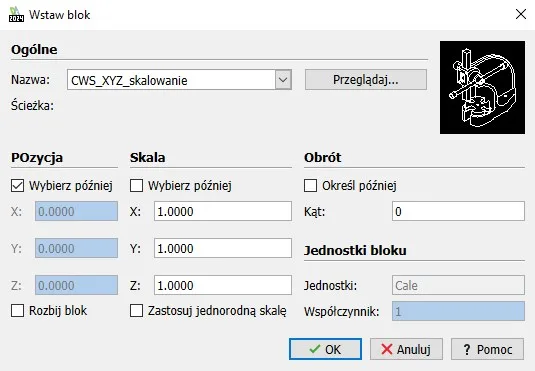Toggle Zastosuj jednorodną skalę checkbox
Screen dimensions: 535x371
tap(136, 311)
